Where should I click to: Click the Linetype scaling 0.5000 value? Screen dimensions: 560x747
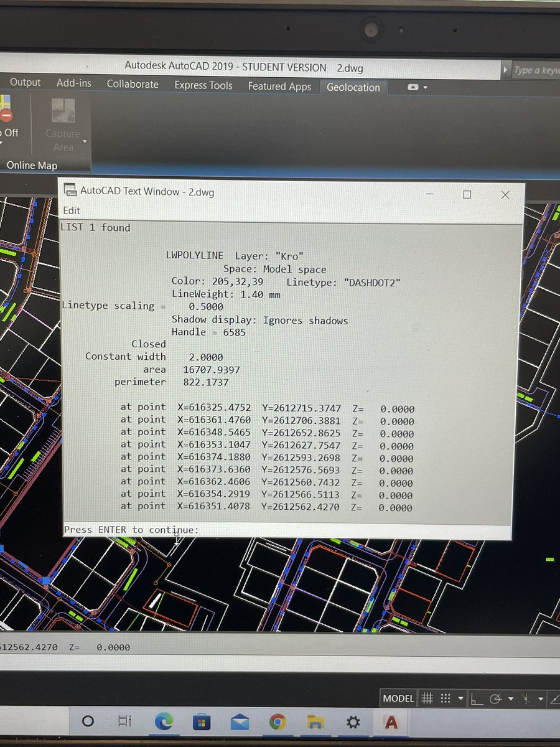pos(205,307)
